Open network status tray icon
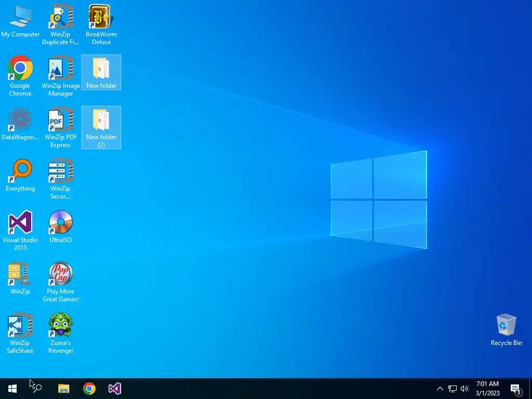This screenshot has width=532, height=399. coord(453,389)
